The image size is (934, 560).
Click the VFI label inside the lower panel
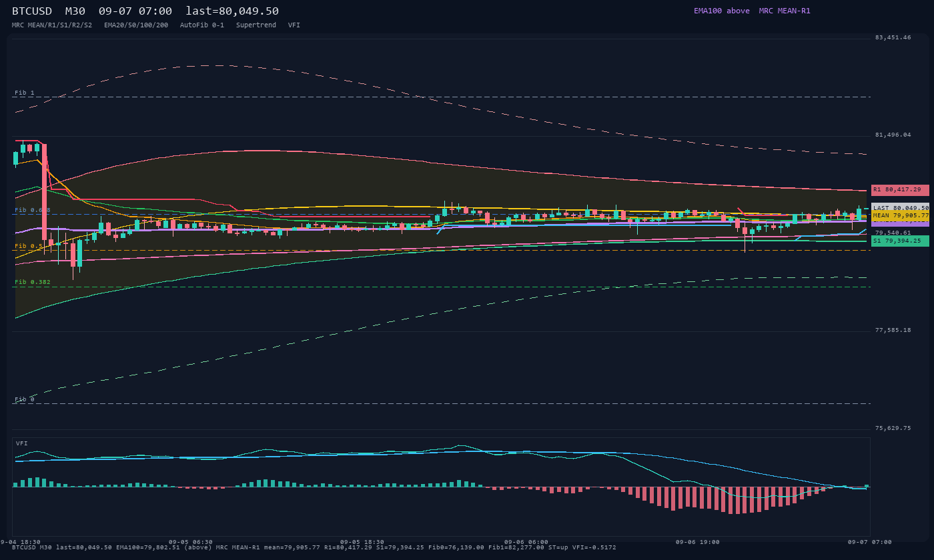(22, 443)
